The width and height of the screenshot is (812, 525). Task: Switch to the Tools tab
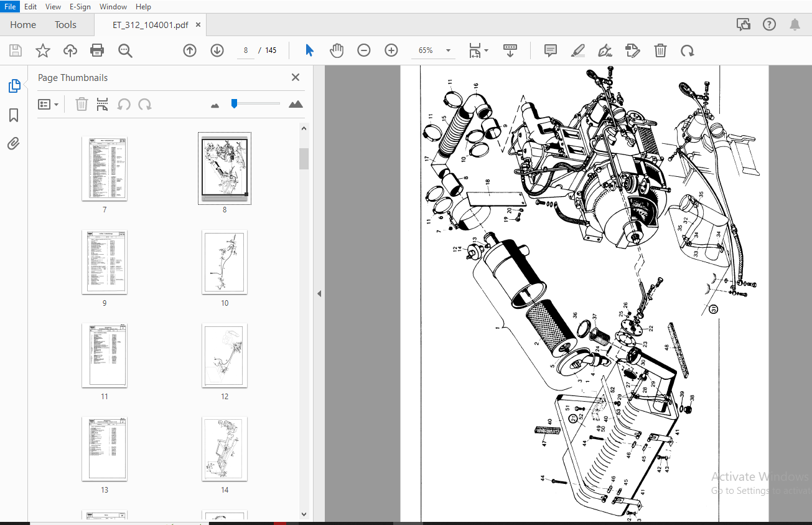coord(65,25)
